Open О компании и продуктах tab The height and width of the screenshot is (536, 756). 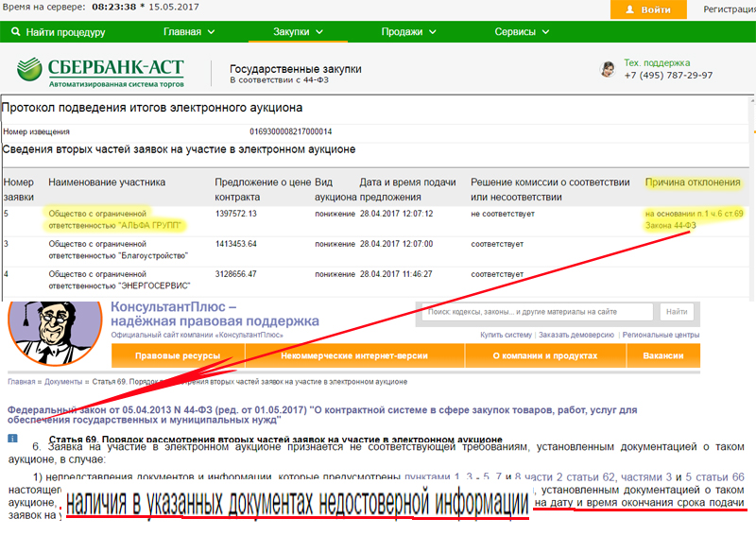coord(545,355)
